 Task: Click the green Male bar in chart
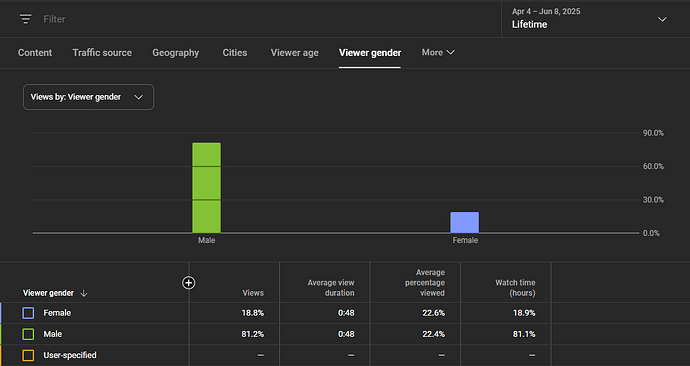pyautogui.click(x=206, y=188)
